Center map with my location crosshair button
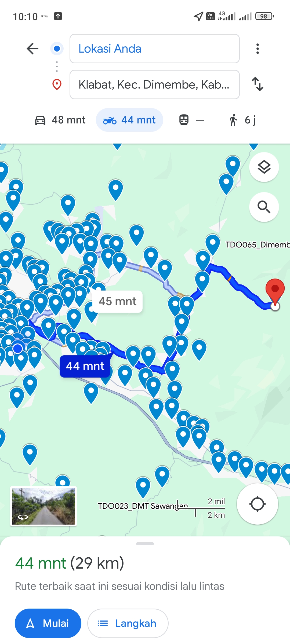The image size is (290, 644). coord(257,504)
